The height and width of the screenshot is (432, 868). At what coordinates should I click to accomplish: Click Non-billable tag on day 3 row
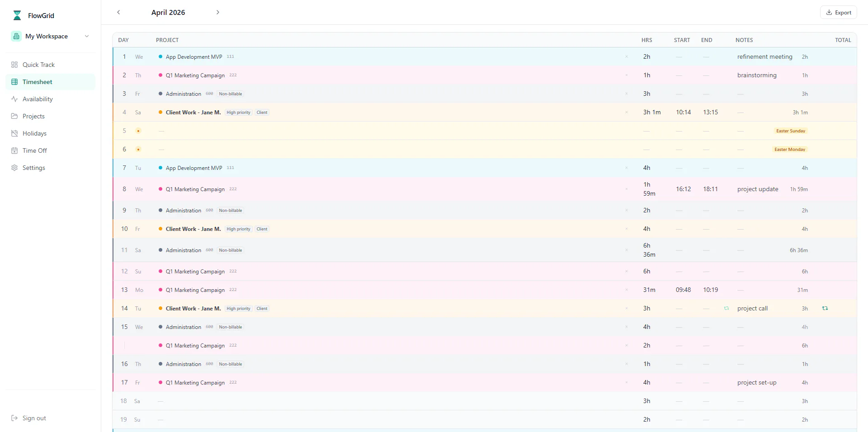(231, 94)
